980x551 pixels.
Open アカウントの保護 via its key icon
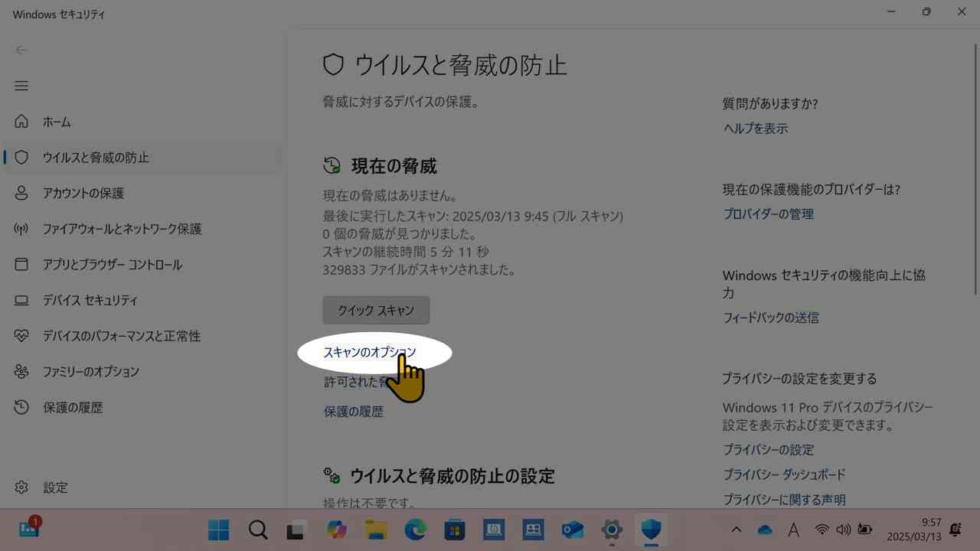tap(21, 193)
